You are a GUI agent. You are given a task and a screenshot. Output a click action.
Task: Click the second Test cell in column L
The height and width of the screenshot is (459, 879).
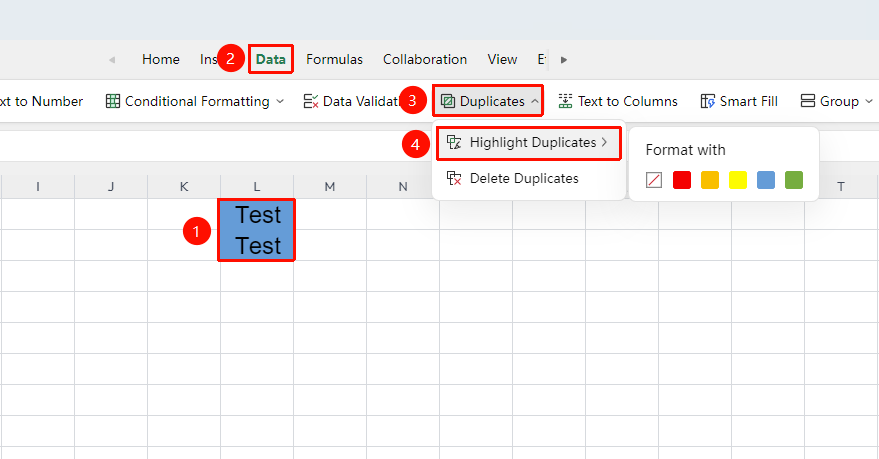257,245
